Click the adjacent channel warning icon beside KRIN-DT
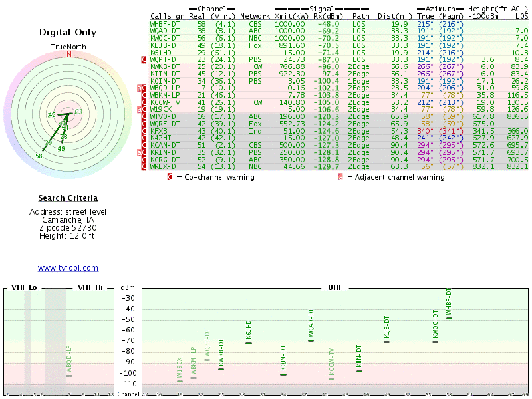The width and height of the screenshot is (532, 399). click(x=139, y=152)
